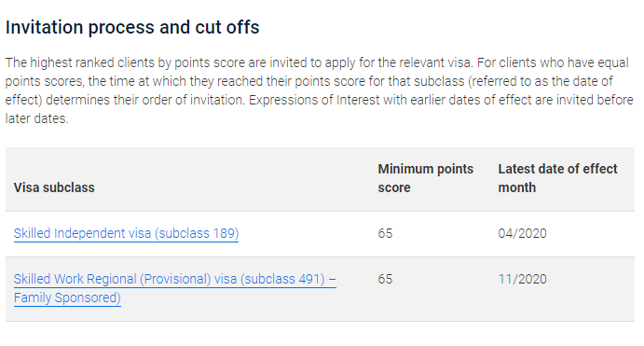Select the 65 score in the subclass 491 row
The height and width of the screenshot is (346, 644).
(x=385, y=279)
